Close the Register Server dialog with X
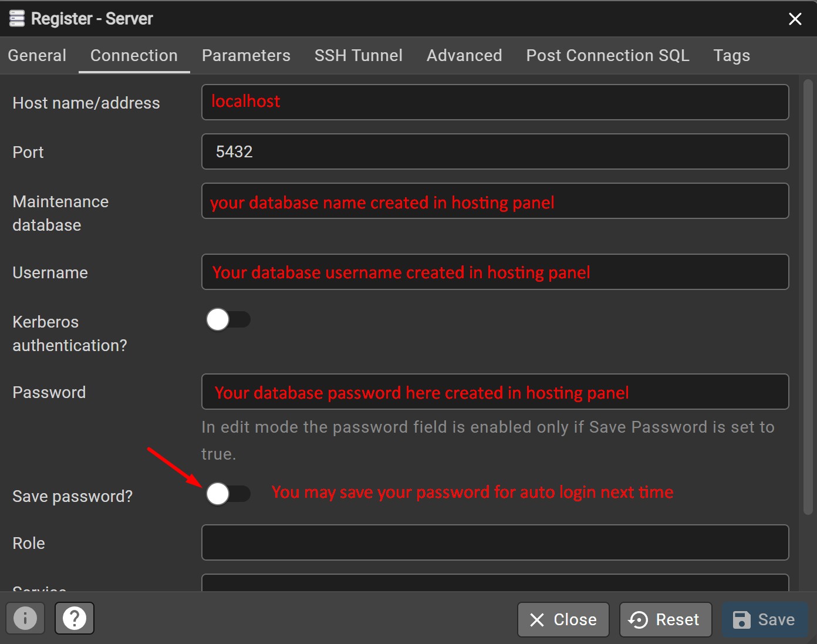 pos(795,19)
